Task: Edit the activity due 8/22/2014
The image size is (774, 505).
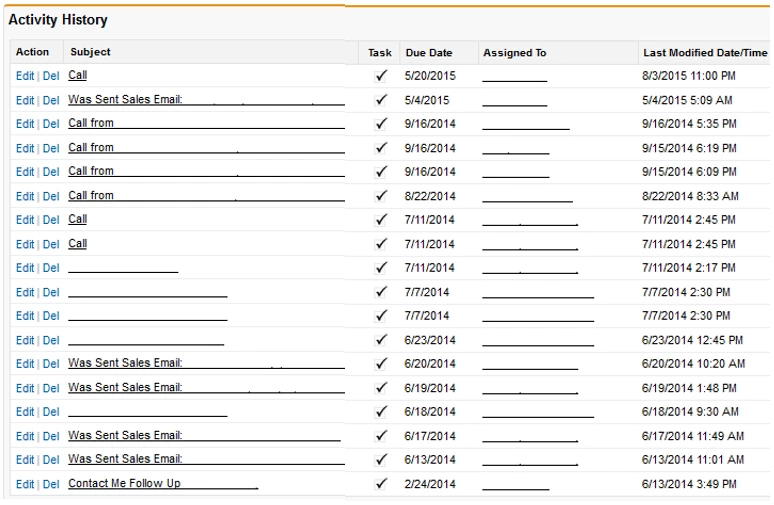Action: 25,196
